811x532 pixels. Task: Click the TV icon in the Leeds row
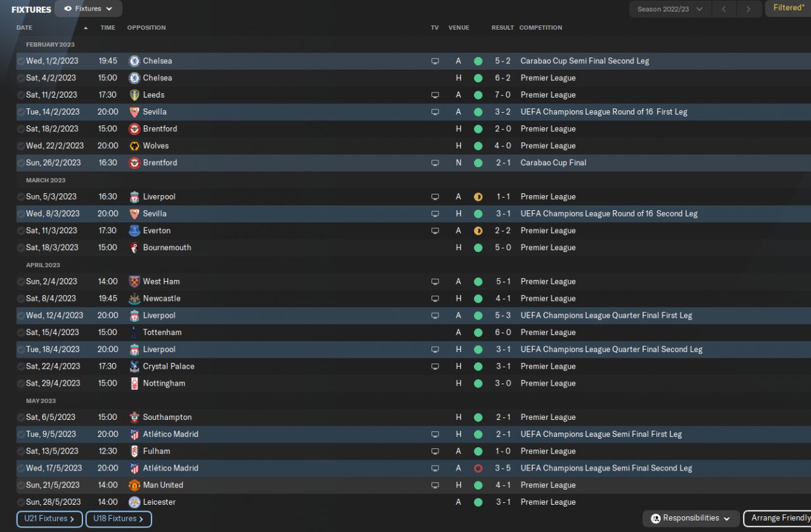tap(435, 95)
